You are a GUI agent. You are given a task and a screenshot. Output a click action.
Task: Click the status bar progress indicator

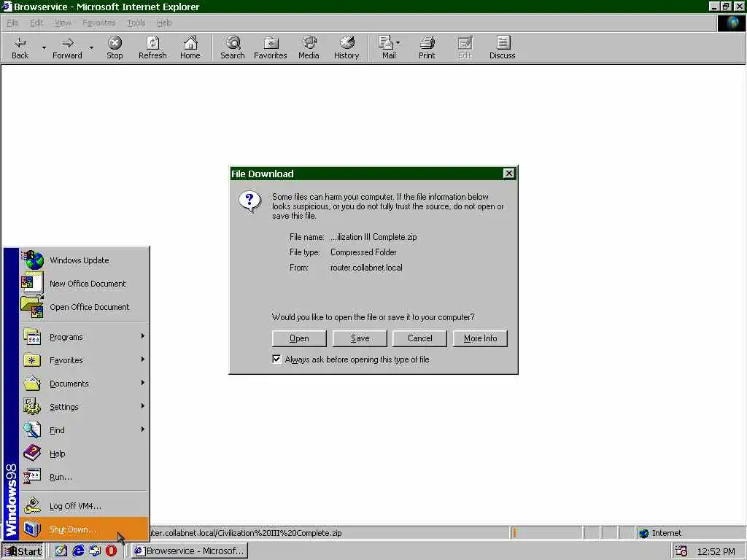[x=546, y=533]
